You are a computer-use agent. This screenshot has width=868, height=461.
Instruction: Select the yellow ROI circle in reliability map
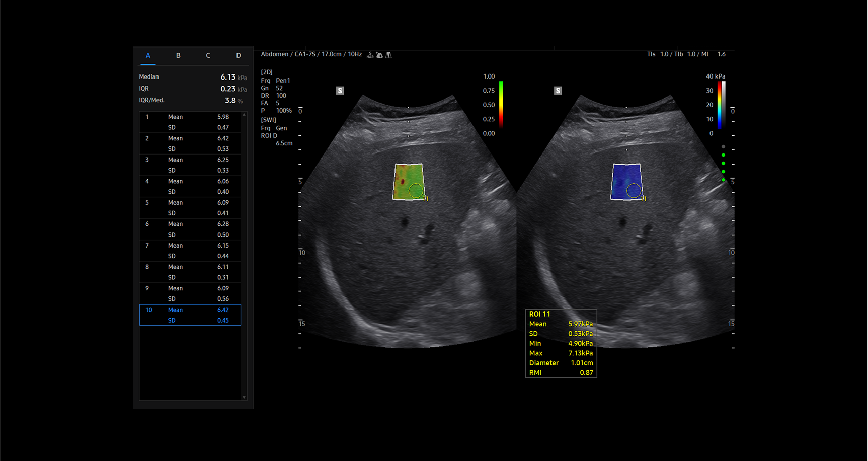coord(416,190)
